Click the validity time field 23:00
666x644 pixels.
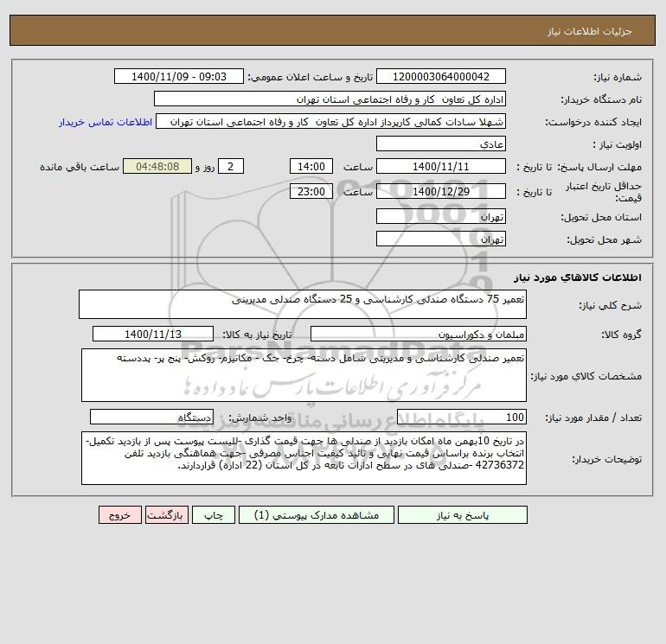tap(311, 191)
